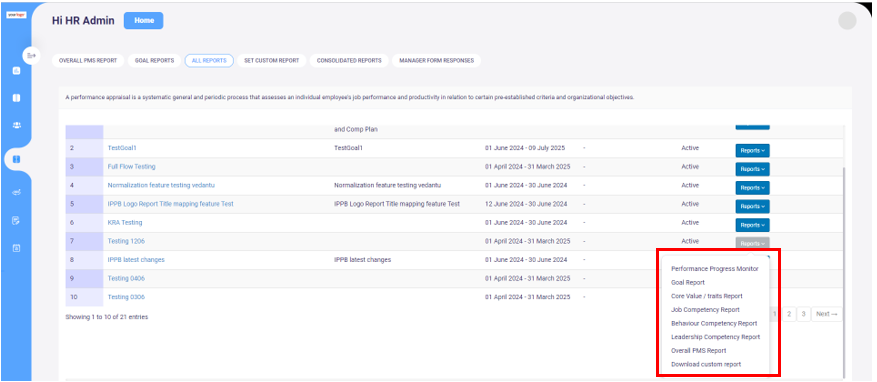Click the '01 June 2024 - 09 July 2025' cell

click(x=525, y=148)
